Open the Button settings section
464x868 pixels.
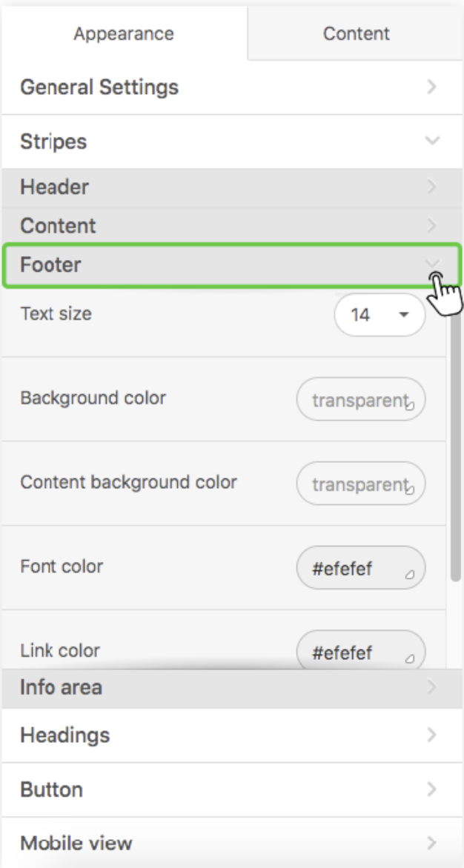click(x=232, y=790)
